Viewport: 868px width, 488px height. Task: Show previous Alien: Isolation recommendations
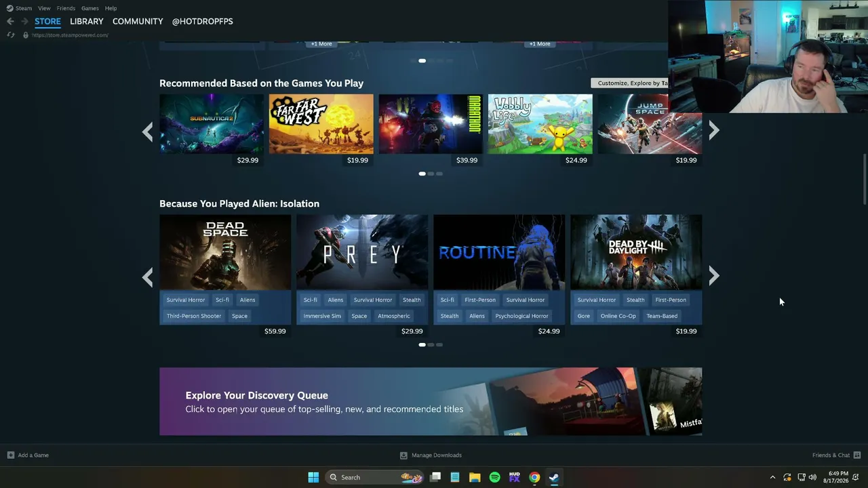pyautogui.click(x=147, y=276)
